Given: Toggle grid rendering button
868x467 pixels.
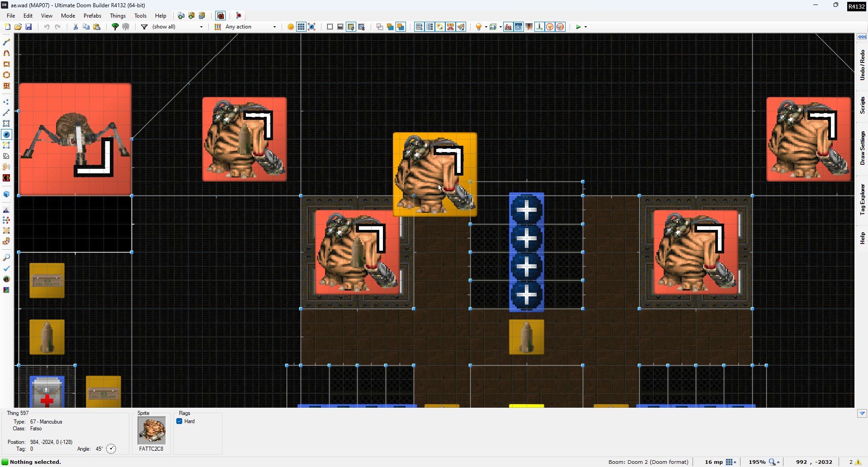Looking at the screenshot, I should click(x=301, y=27).
